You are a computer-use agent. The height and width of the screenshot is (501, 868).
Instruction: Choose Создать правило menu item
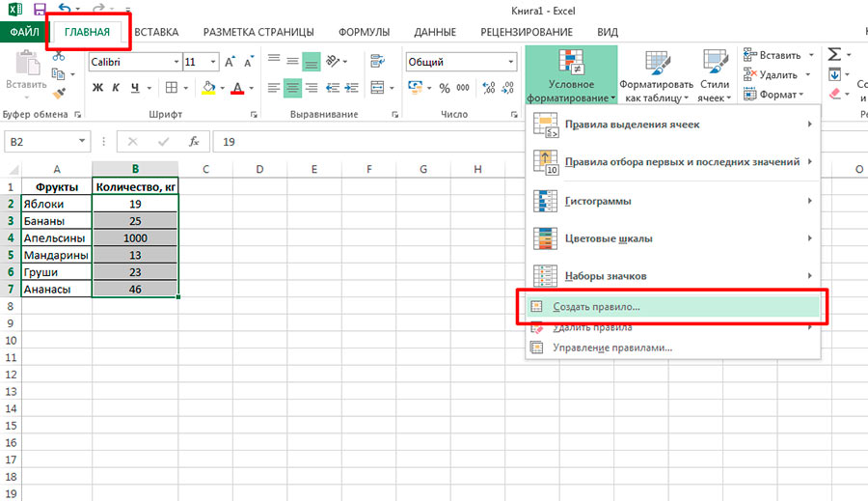[x=672, y=306]
